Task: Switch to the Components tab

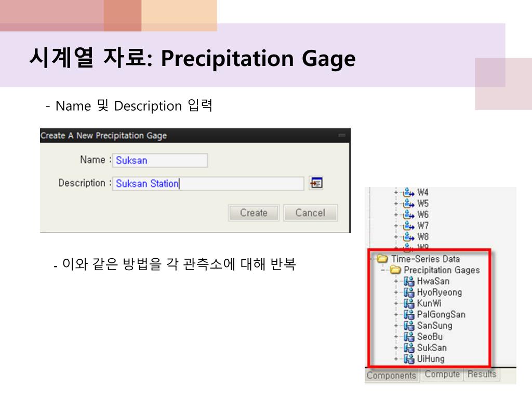Action: [x=391, y=375]
